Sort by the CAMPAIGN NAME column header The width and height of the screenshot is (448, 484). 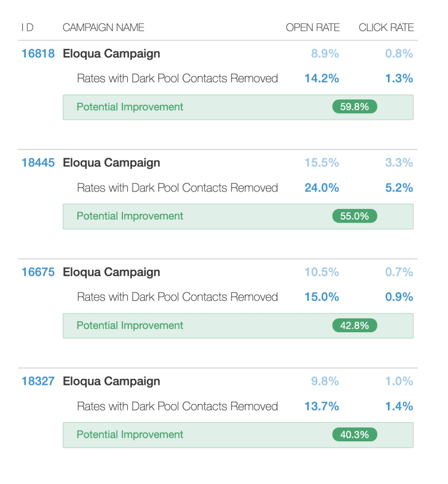(x=103, y=27)
